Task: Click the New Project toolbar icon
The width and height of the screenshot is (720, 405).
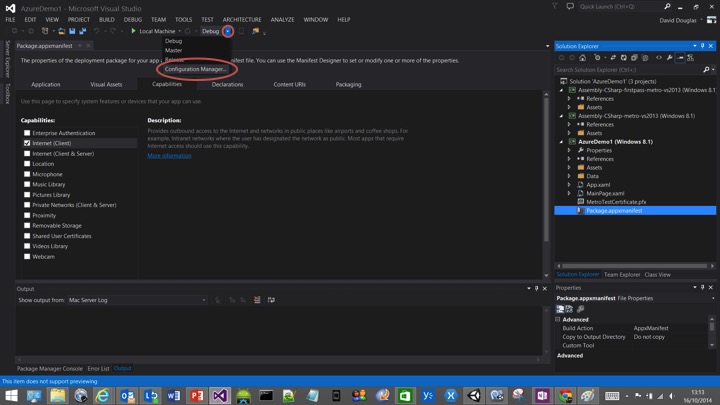Action: [45, 31]
